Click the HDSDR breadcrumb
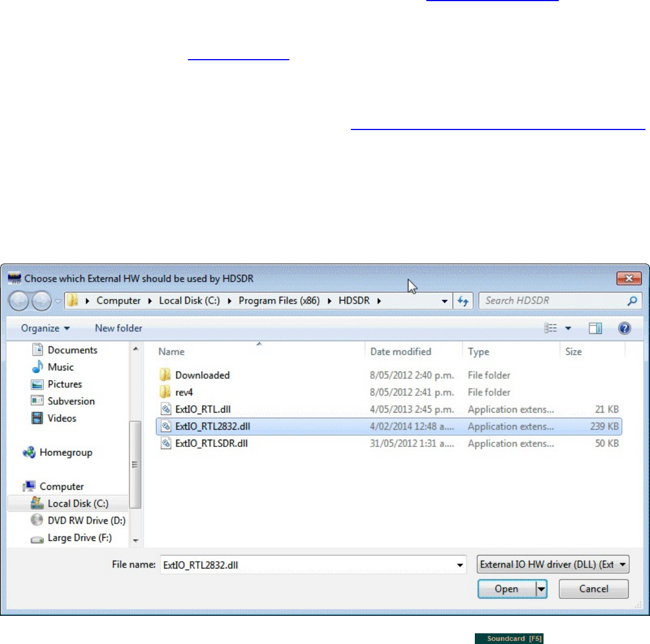This screenshot has width=650, height=644. coord(354,301)
